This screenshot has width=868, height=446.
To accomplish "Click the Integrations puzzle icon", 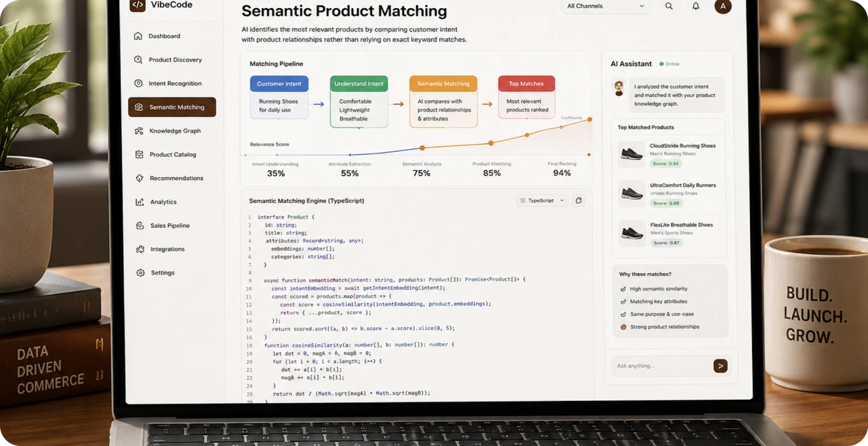I will [x=140, y=249].
